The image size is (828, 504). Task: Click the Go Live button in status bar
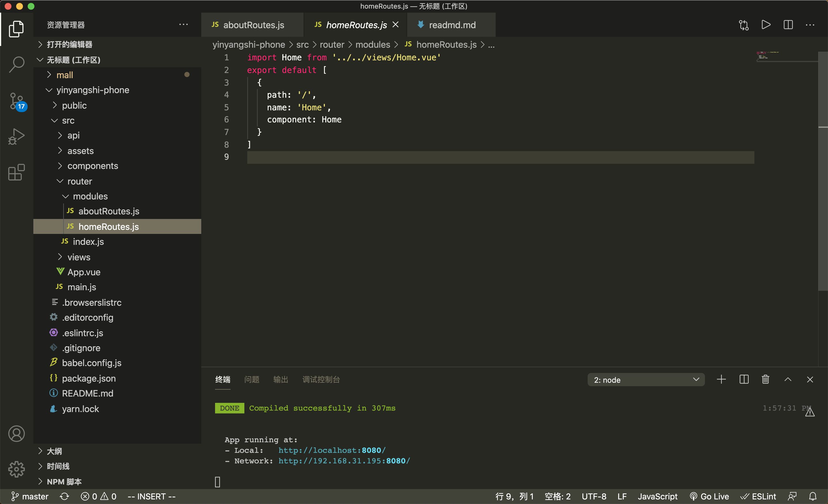point(709,496)
